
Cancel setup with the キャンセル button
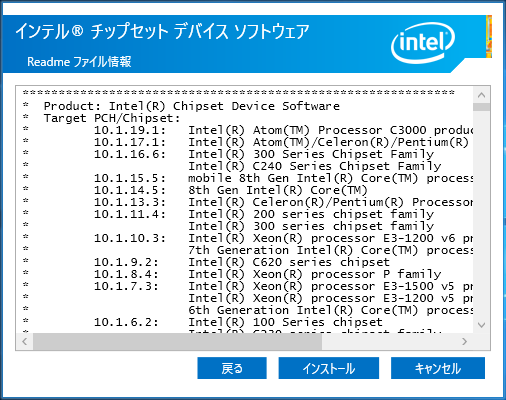pyautogui.click(x=438, y=368)
